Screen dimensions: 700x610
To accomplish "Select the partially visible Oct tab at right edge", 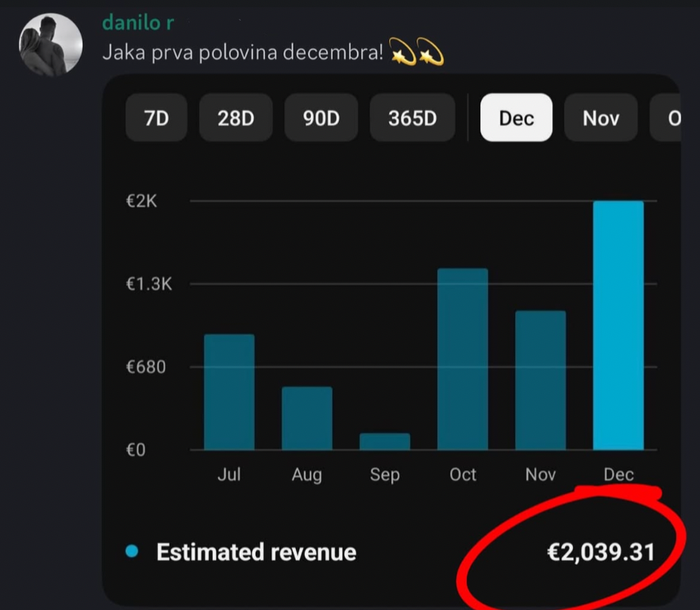I will (668, 117).
